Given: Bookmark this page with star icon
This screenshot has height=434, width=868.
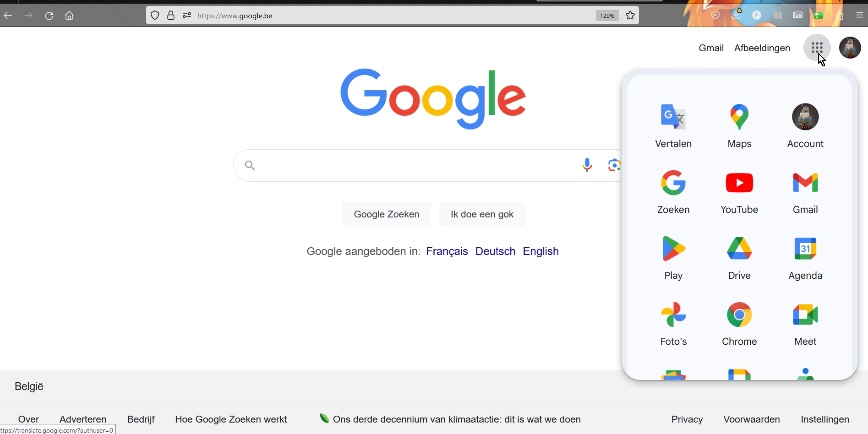Looking at the screenshot, I should click(630, 16).
